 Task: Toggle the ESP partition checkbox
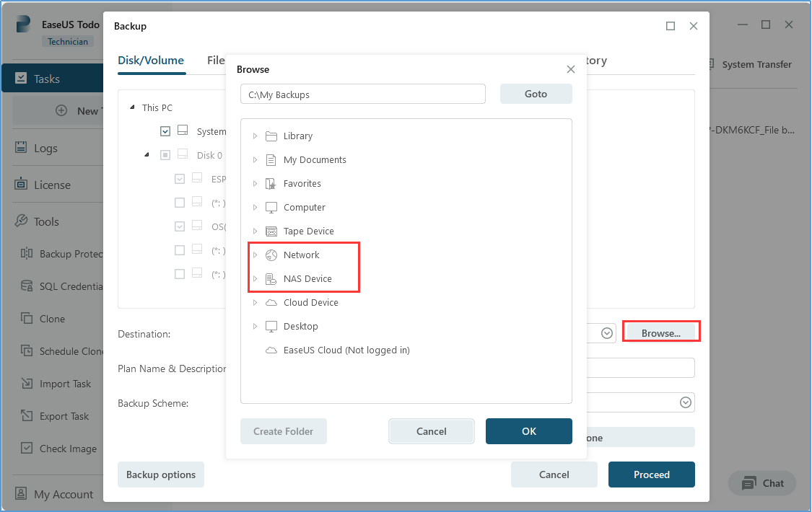(180, 179)
